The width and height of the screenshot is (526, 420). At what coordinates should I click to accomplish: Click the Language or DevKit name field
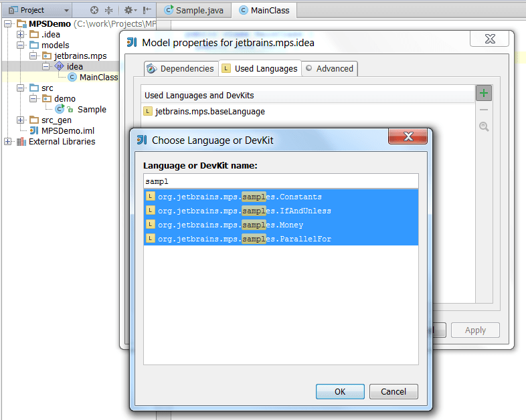tap(281, 181)
